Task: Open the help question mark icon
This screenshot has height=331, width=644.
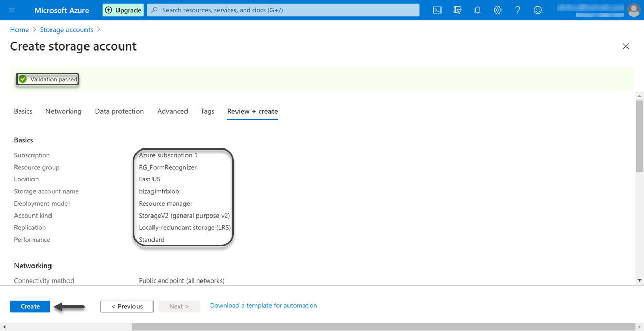Action: pyautogui.click(x=518, y=10)
